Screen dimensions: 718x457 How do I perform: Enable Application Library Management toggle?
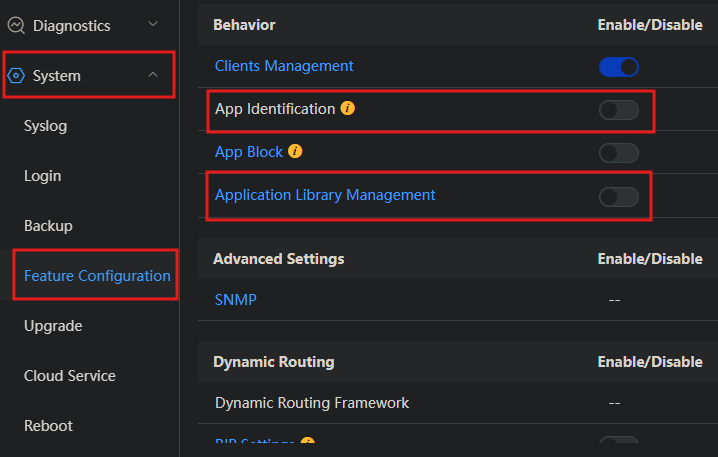[x=618, y=196]
